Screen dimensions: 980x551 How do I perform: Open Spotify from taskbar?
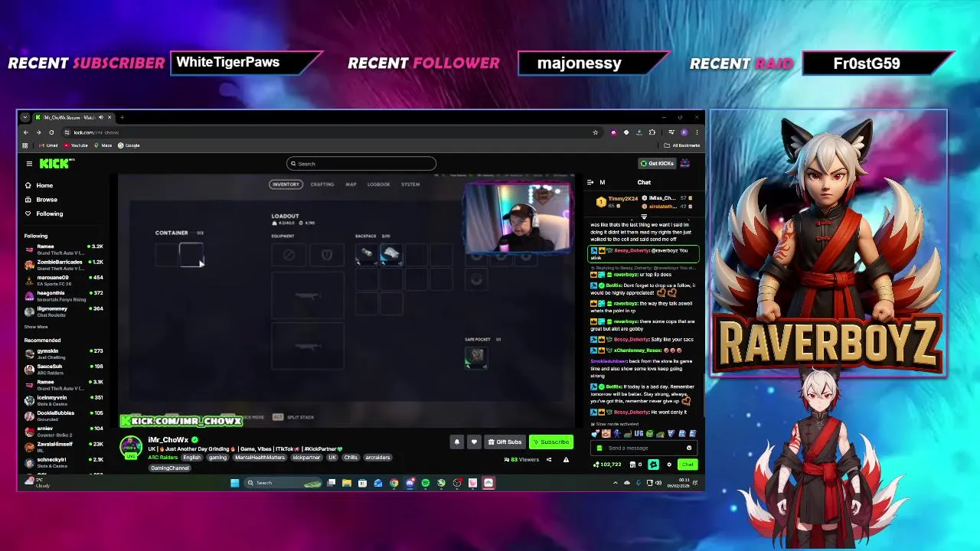point(425,483)
